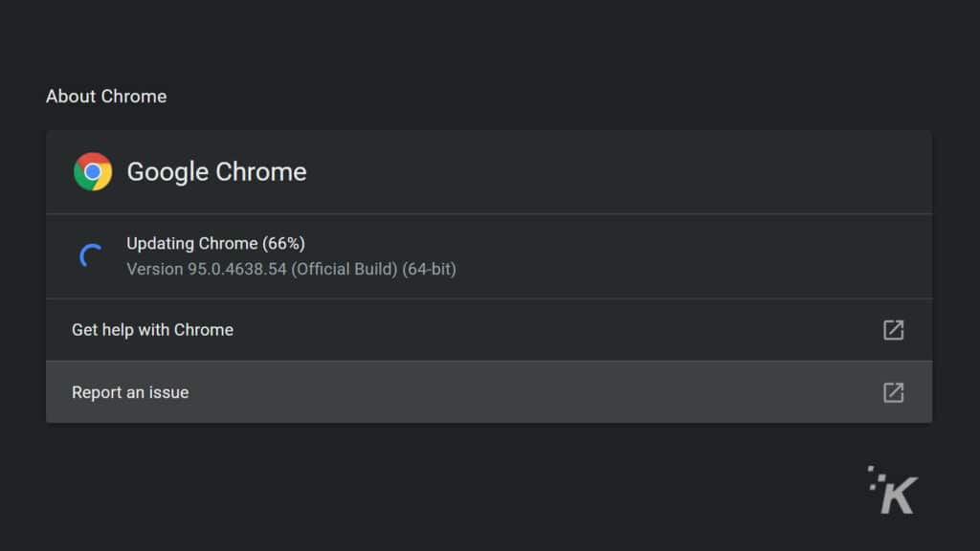
Task: Click the word 'issue' in report row
Action: tap(168, 392)
